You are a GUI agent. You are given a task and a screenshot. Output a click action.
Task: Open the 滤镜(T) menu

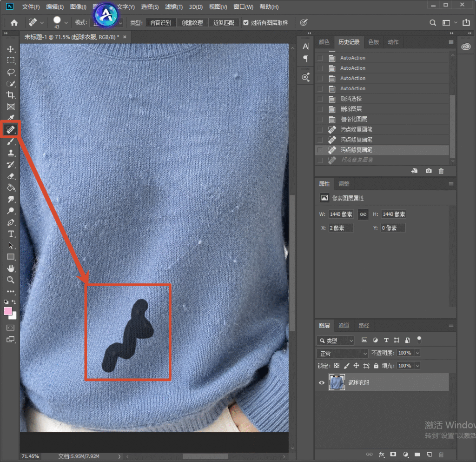click(x=174, y=7)
